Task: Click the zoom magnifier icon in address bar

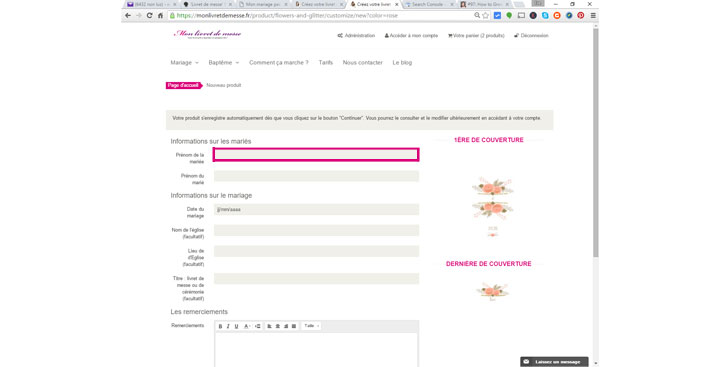Action: click(477, 15)
